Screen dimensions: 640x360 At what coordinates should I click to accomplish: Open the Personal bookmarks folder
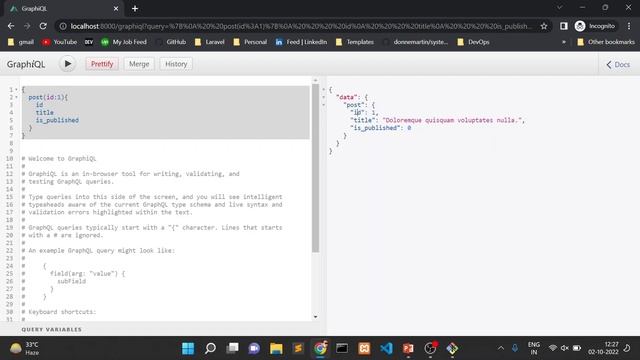tap(250, 42)
